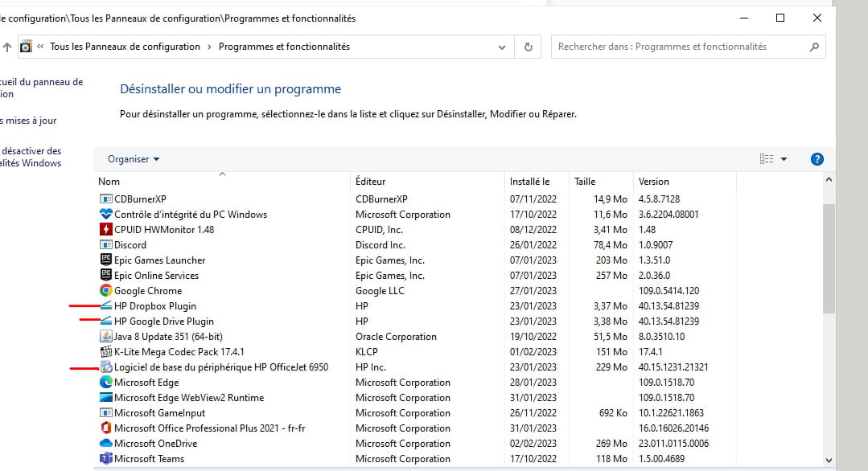
Task: Click the Java 8 Update 351 icon
Action: 105,336
